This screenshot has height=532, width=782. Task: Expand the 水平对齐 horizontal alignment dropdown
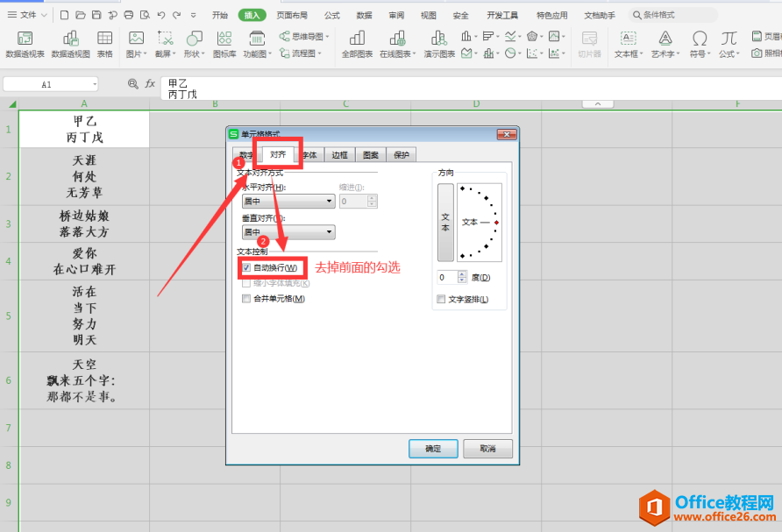click(329, 202)
